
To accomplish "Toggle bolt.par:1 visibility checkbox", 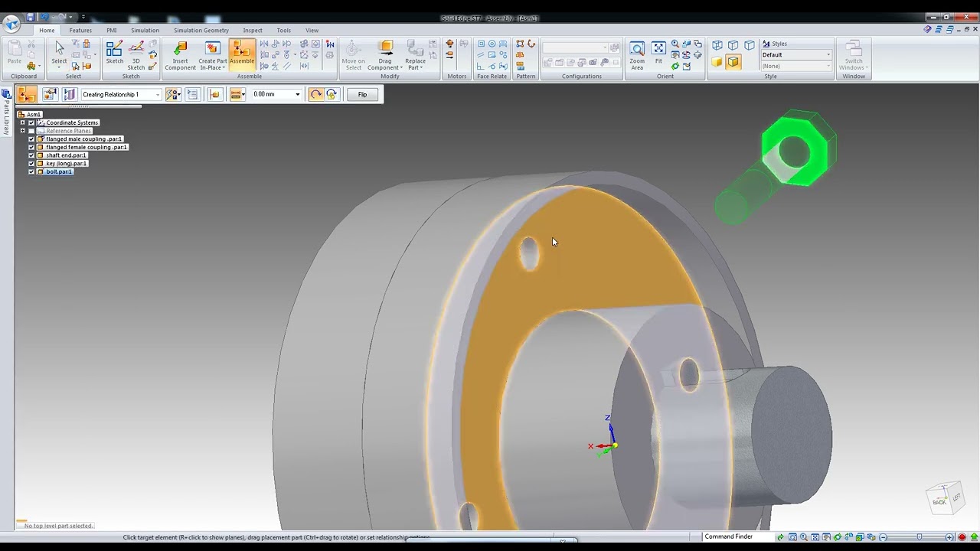I will [x=31, y=171].
